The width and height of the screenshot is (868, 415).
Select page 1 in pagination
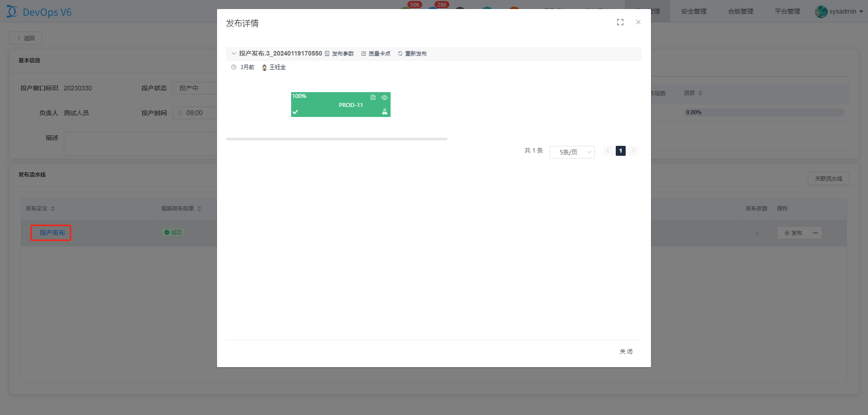[x=621, y=151]
